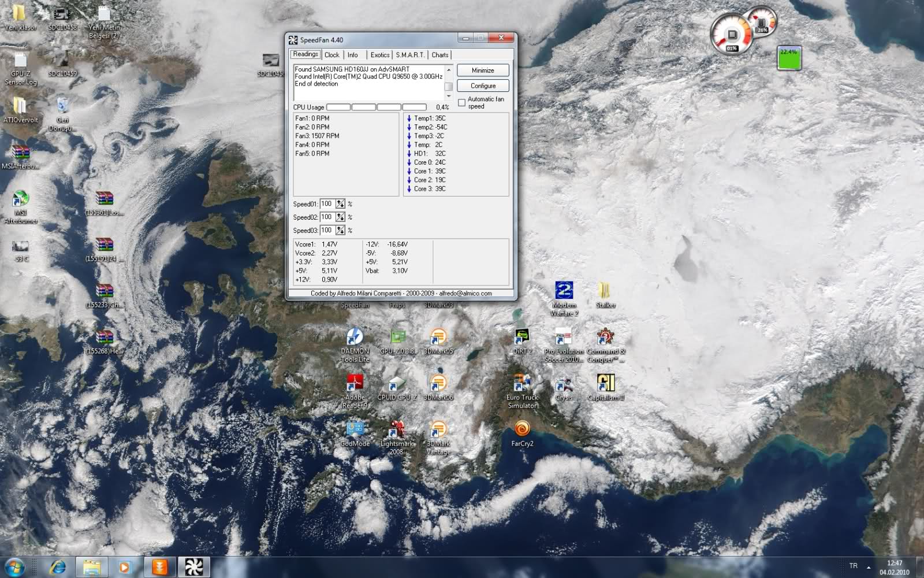Select the Core 0: 24C reading

tap(430, 162)
